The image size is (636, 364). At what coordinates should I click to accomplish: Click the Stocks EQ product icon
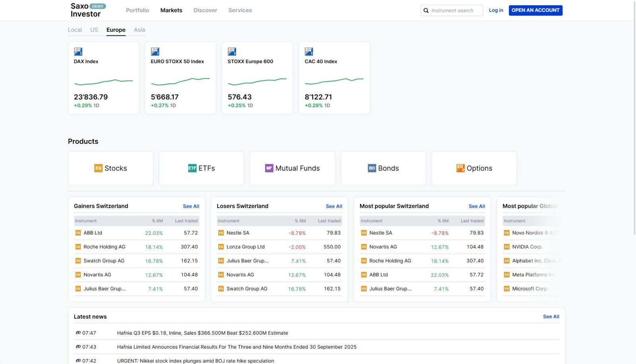point(98,168)
